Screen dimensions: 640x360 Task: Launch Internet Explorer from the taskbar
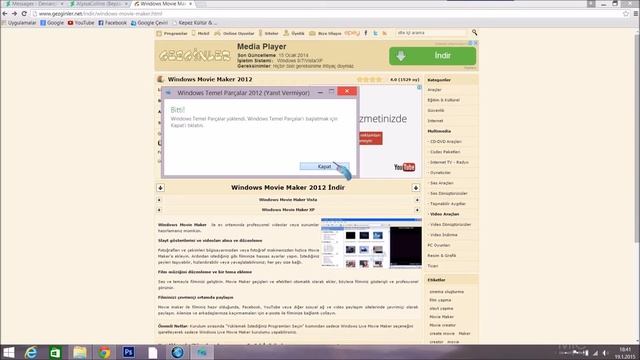pos(31,352)
